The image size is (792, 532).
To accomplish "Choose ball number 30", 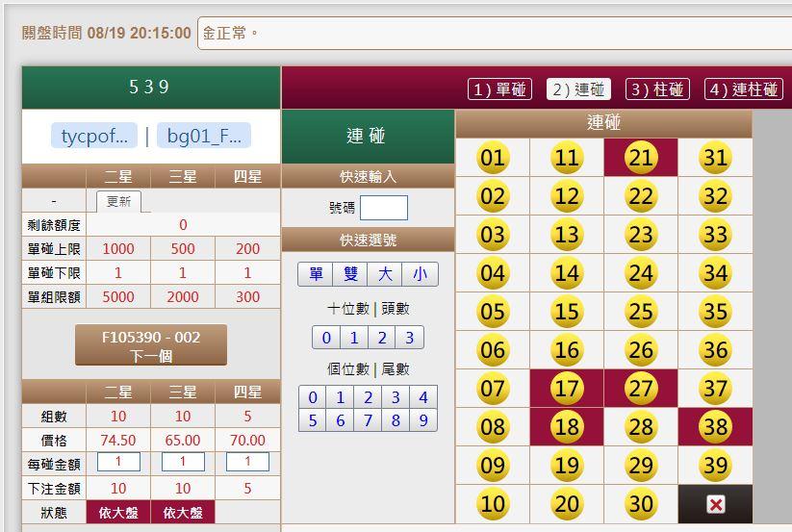I will click(x=641, y=504).
